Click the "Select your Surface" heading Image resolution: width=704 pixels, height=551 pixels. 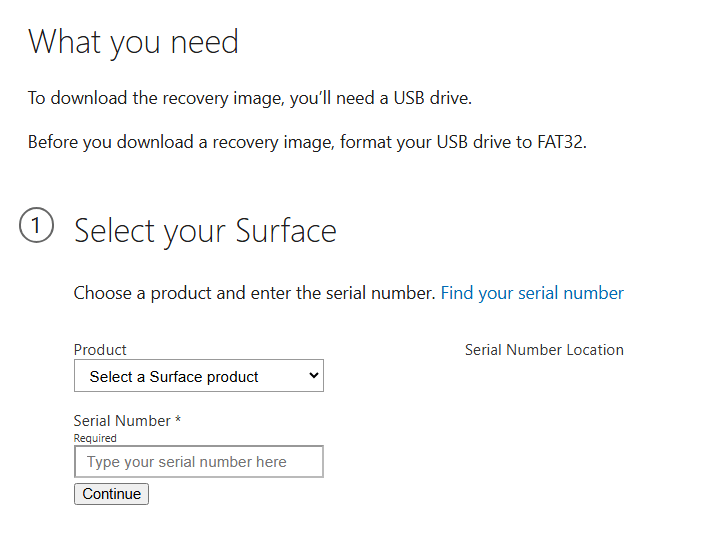click(x=205, y=231)
